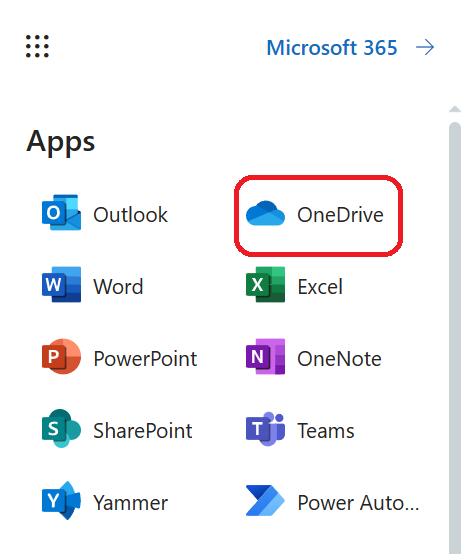Click the scrollbar up arrow
Image resolution: width=466 pixels, height=554 pixels.
coord(455,109)
